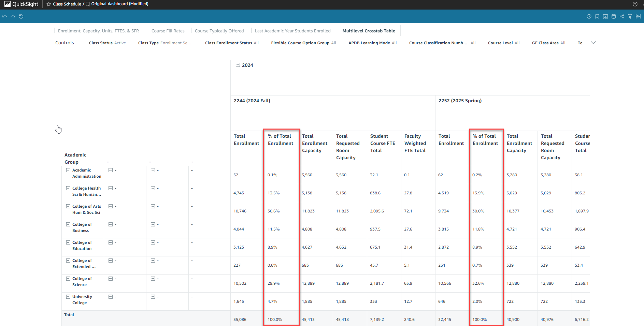Open the bookmarks toolbar icon
644x326 pixels.
click(597, 16)
